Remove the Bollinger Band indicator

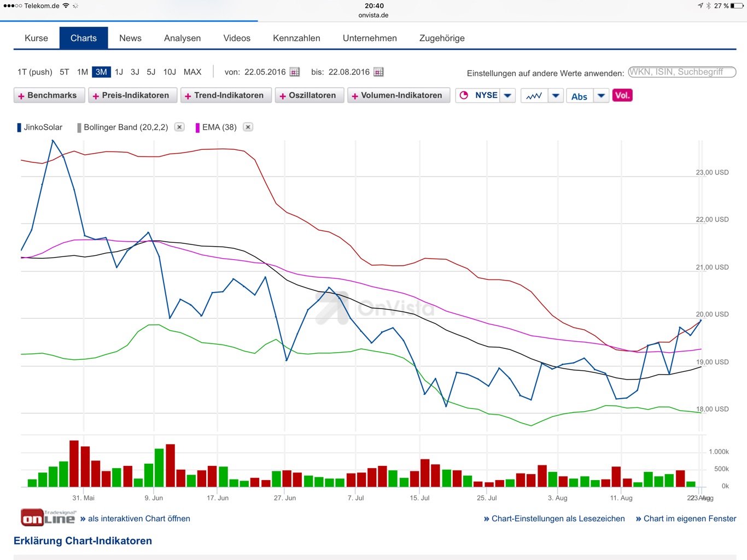(x=179, y=127)
